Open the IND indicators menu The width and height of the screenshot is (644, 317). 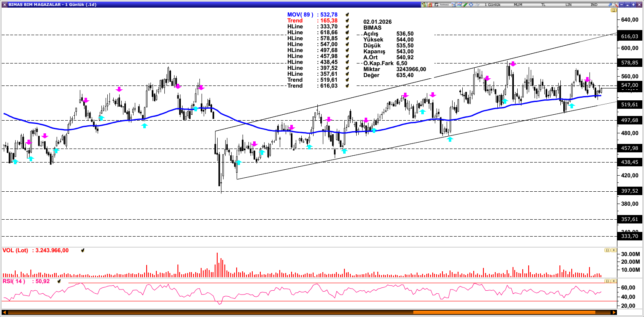point(594,4)
